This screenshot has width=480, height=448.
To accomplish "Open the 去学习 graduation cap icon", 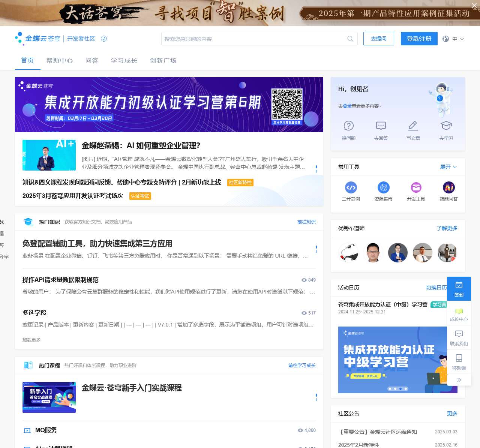I will point(446,126).
